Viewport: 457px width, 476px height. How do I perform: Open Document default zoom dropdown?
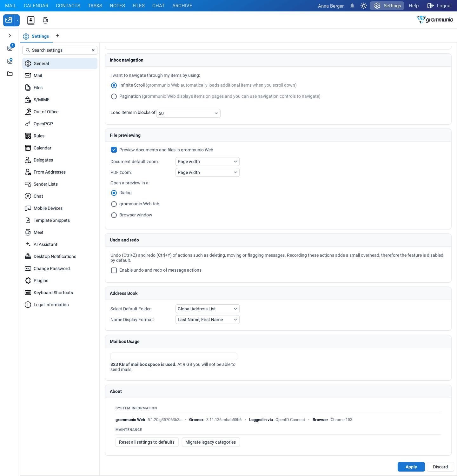pyautogui.click(x=208, y=162)
